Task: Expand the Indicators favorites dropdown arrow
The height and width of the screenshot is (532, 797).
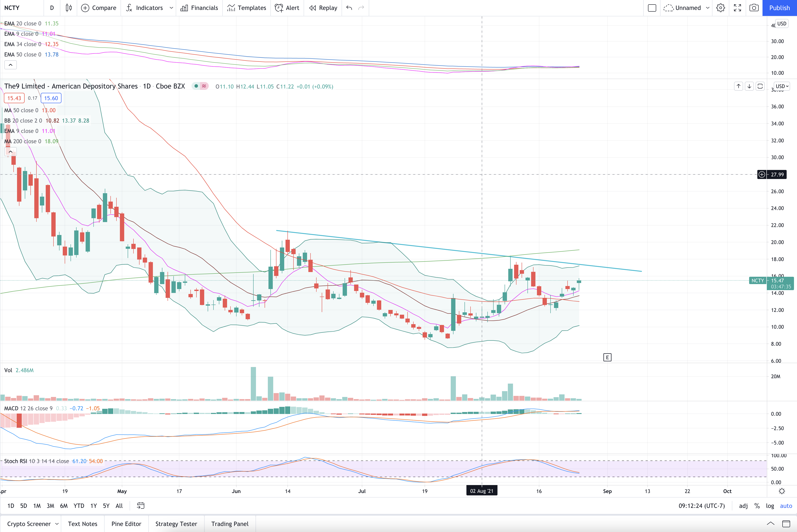Action: [171, 8]
